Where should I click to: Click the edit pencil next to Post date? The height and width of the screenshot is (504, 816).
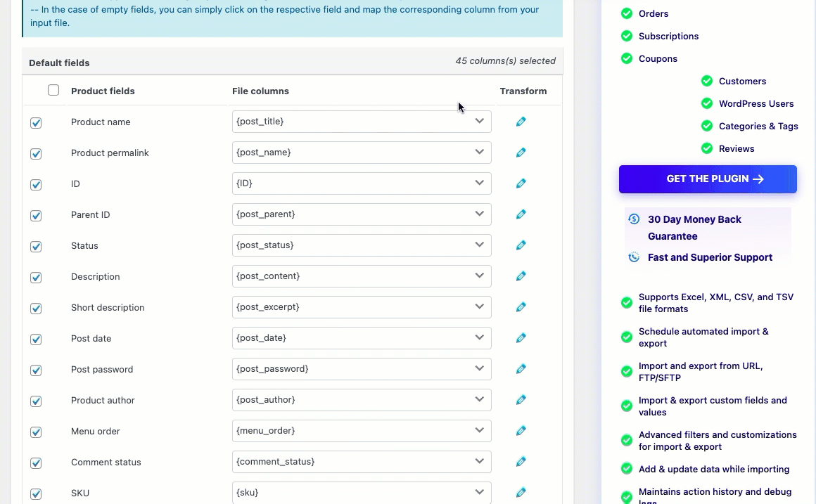click(521, 338)
